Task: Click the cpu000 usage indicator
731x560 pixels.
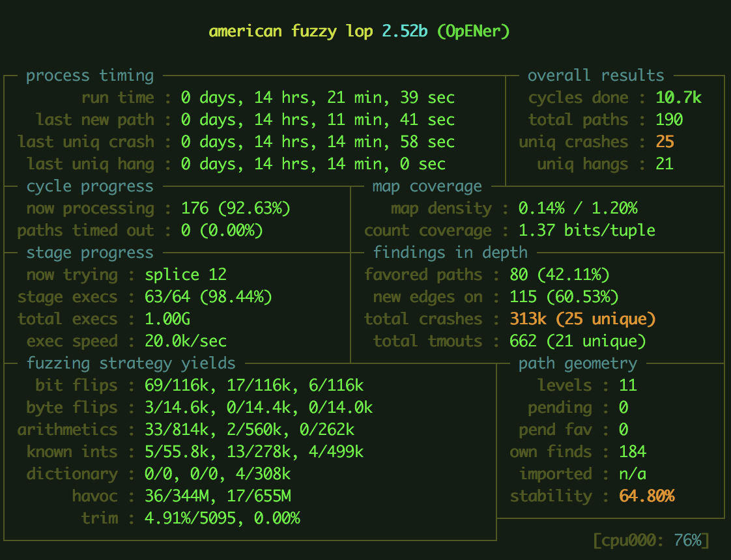Action: [x=652, y=540]
